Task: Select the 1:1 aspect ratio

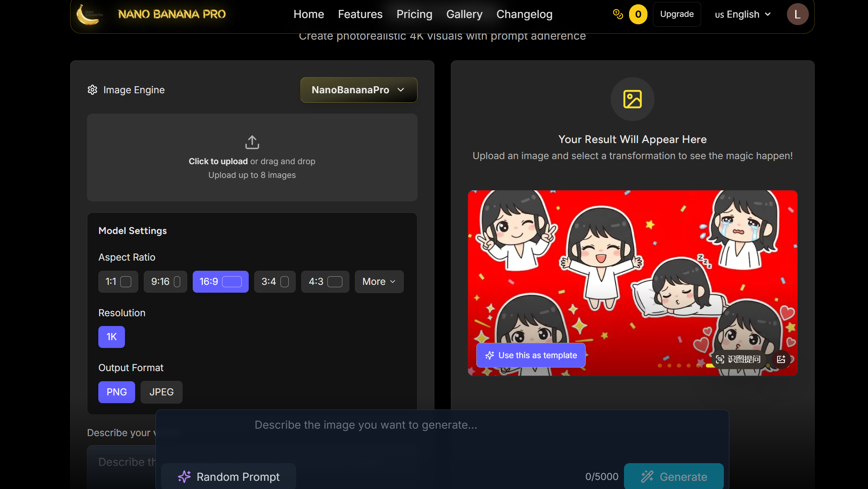Action: pyautogui.click(x=118, y=282)
